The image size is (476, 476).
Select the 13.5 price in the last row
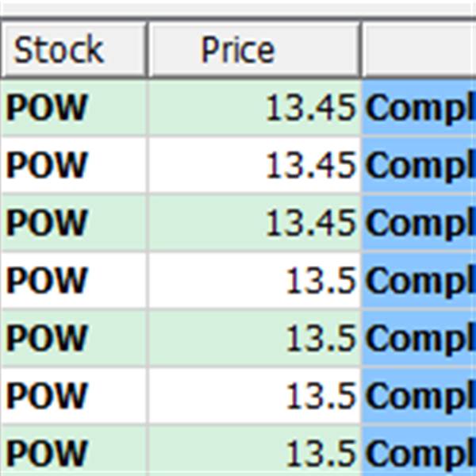[255, 451]
